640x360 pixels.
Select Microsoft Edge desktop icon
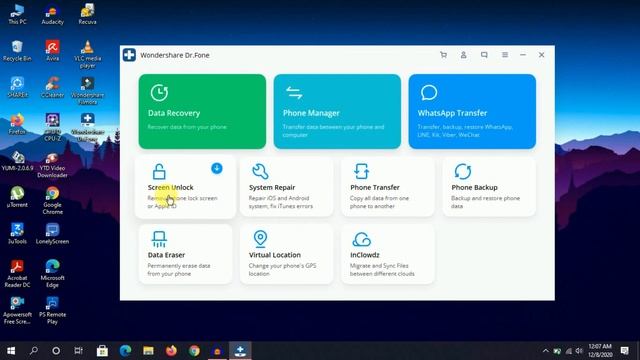(x=52, y=273)
